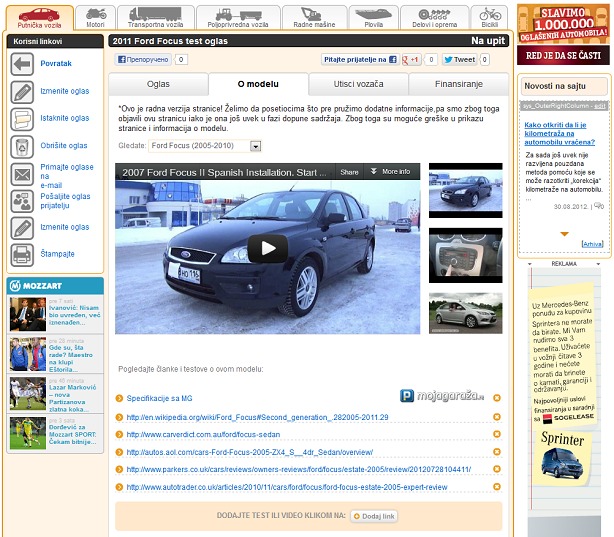Switch to the Oglas tab
This screenshot has height=537, width=614.
(158, 84)
